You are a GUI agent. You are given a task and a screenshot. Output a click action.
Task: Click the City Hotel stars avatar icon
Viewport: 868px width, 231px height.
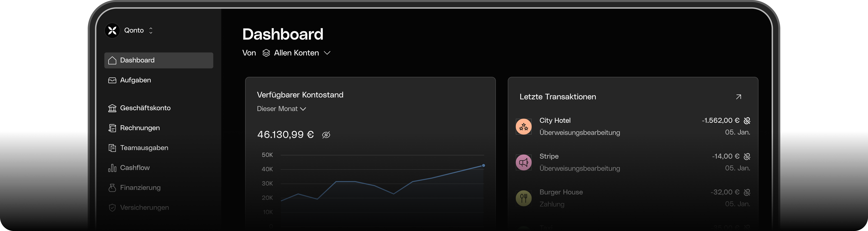[524, 126]
